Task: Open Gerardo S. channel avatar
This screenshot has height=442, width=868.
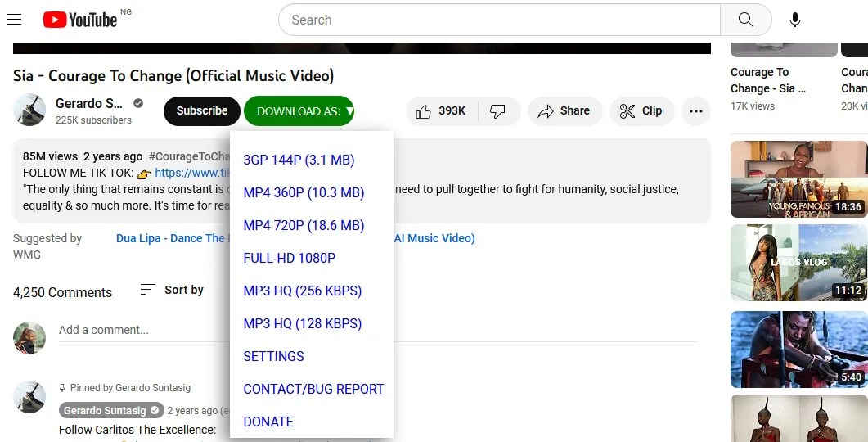Action: pos(29,110)
